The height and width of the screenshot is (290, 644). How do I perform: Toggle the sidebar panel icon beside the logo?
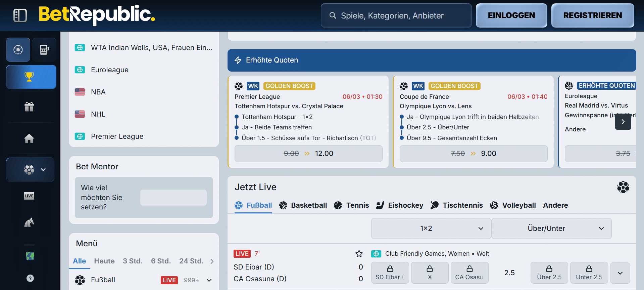20,15
